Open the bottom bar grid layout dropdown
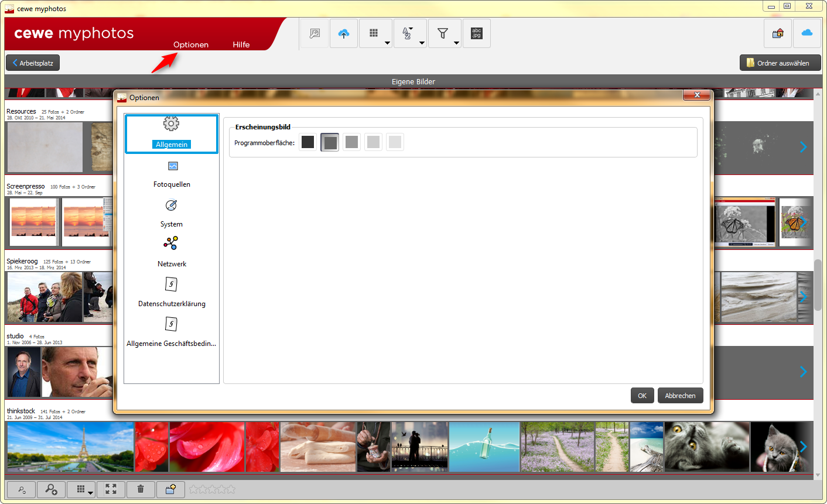 81,489
